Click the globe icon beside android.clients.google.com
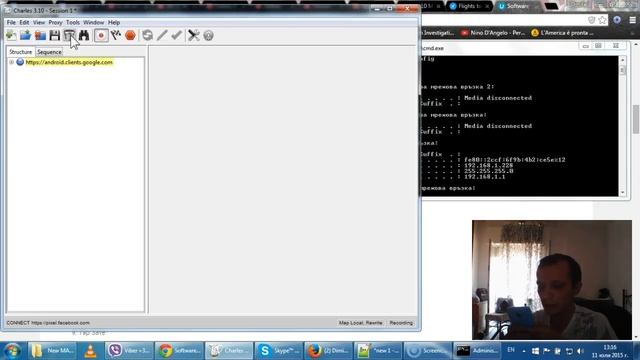640x360 pixels. click(x=20, y=62)
